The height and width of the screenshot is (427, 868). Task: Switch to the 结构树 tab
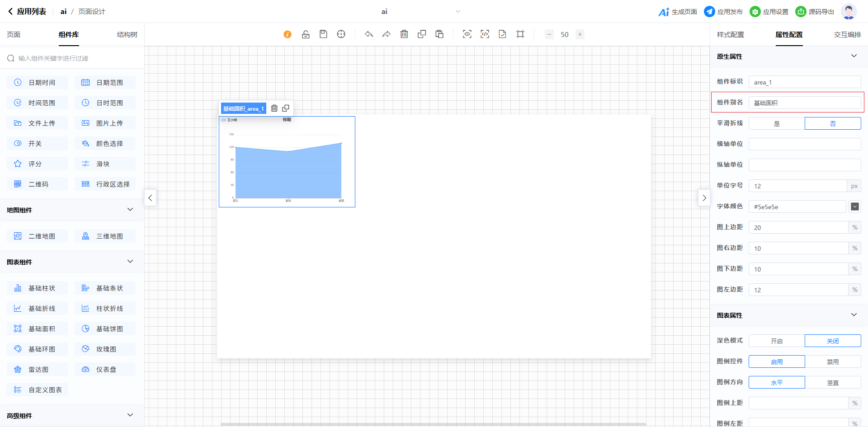click(x=127, y=35)
